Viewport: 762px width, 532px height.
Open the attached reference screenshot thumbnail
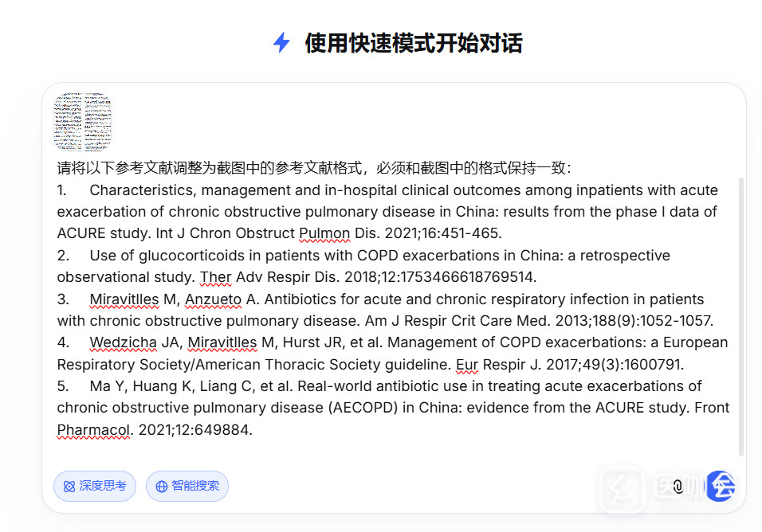pos(83,122)
